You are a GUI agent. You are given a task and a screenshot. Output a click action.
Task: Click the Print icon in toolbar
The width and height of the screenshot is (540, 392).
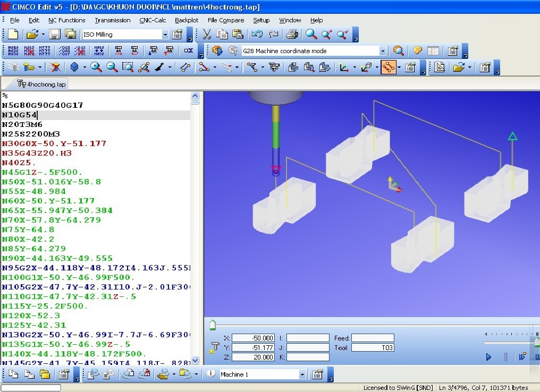click(292, 35)
